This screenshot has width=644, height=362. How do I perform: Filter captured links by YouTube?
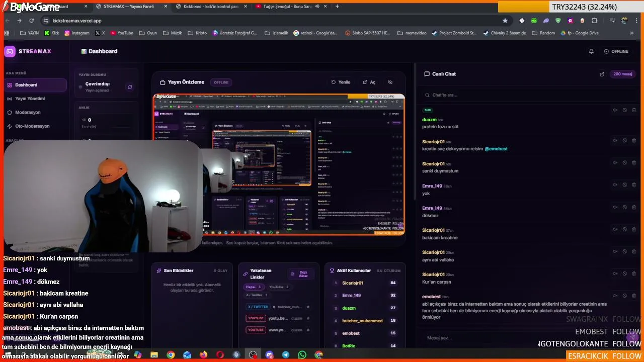pos(279,287)
